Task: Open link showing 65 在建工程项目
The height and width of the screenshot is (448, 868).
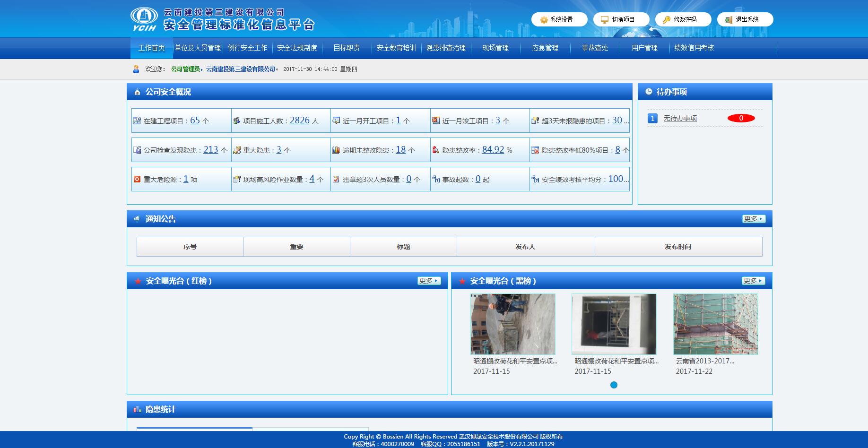Action: point(194,120)
